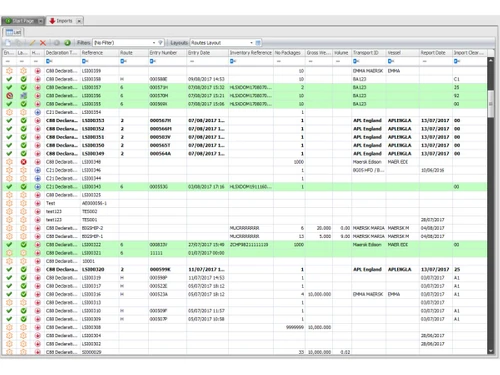Image resolution: width=500 pixels, height=375 pixels.
Task: Click the green check mark on row LS300343
Action: pyautogui.click(x=9, y=187)
